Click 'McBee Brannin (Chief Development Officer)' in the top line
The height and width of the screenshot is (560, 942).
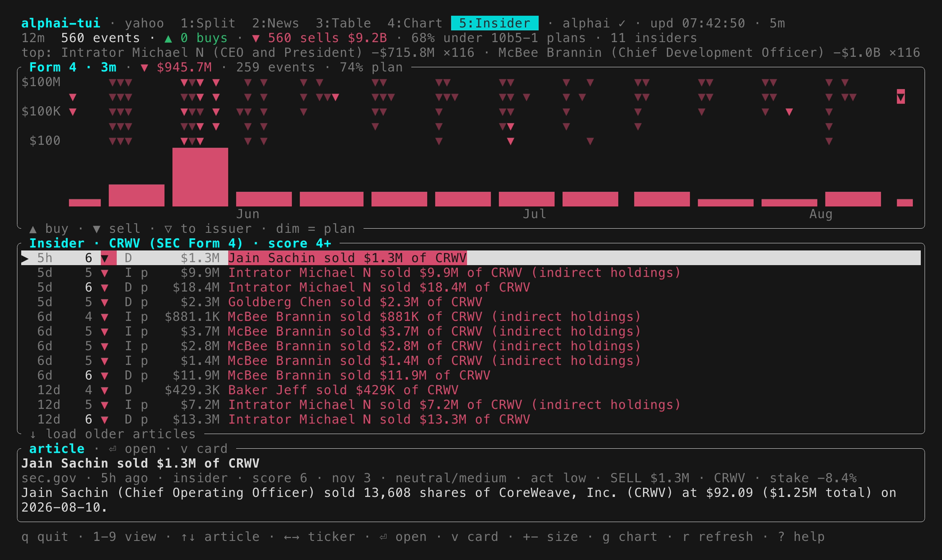coord(662,53)
